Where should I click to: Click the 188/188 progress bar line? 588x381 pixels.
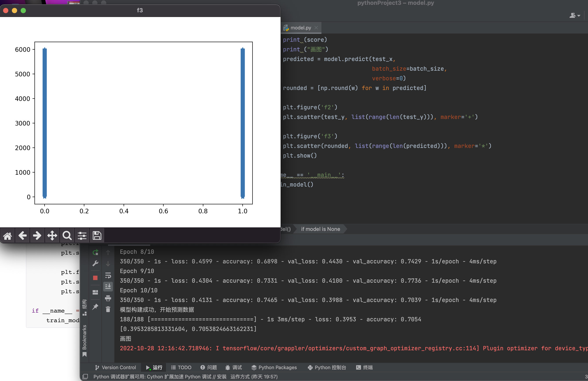270,319
